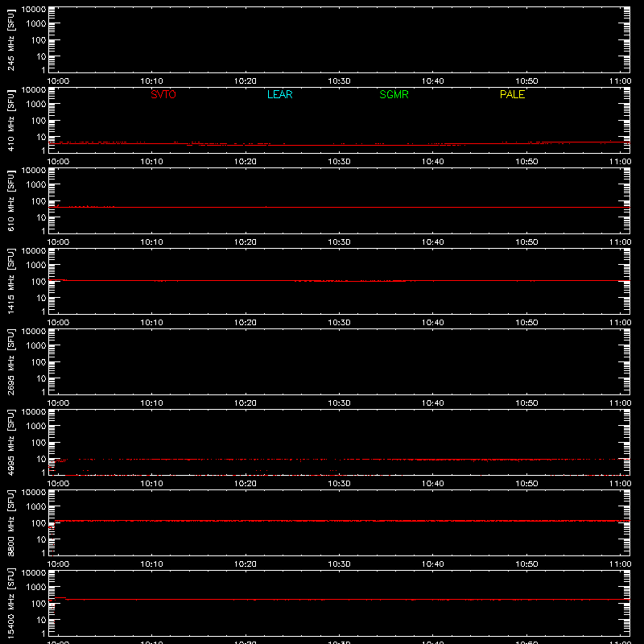This screenshot has height=644, width=644.
Task: Click 10:20 time label under 610 MHz plot
Action: point(246,242)
